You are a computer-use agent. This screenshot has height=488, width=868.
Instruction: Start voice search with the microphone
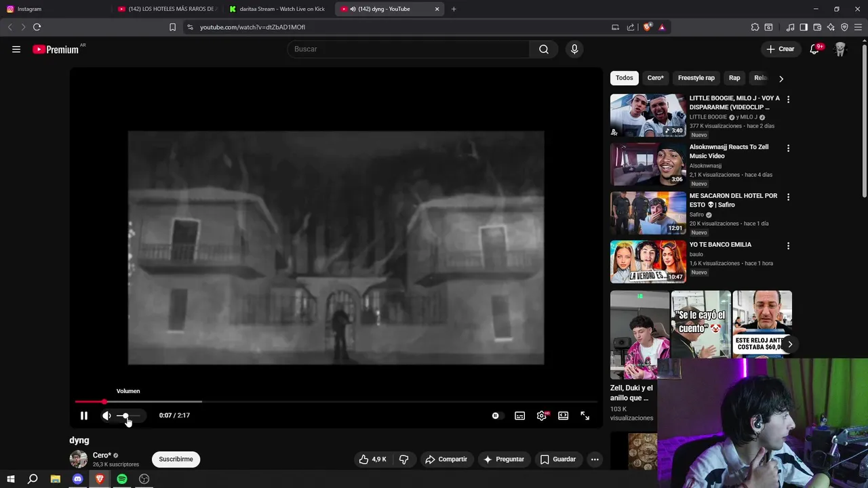(x=574, y=49)
